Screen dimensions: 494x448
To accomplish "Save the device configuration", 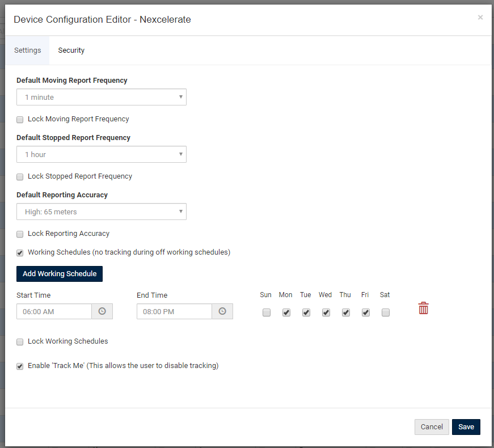I will coord(466,427).
